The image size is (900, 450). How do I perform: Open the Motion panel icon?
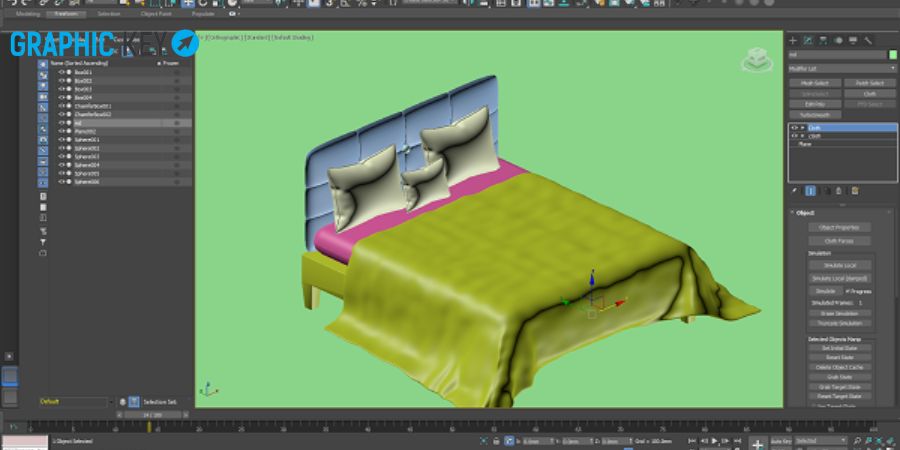click(x=838, y=40)
